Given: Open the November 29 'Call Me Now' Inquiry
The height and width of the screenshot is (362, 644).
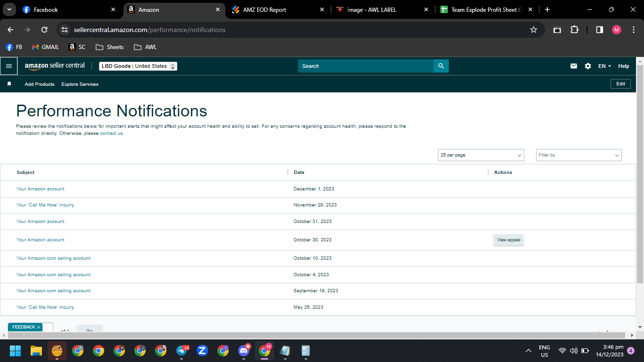Looking at the screenshot, I should [45, 205].
